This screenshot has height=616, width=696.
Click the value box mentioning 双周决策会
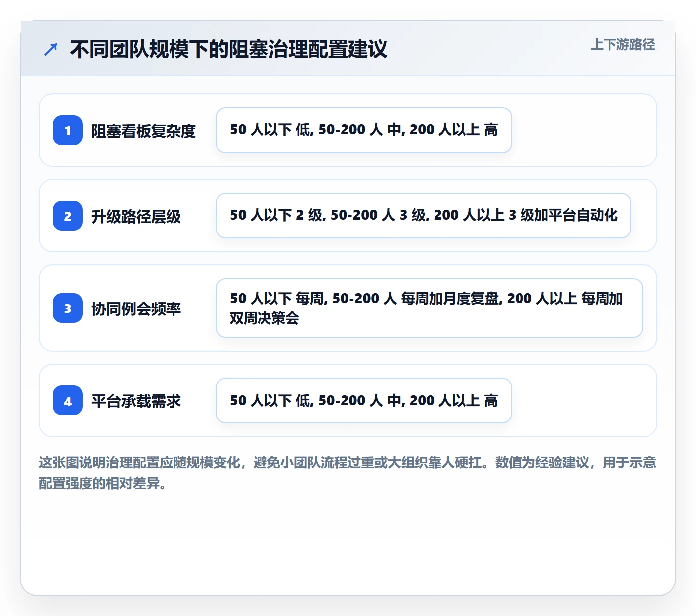tap(430, 308)
